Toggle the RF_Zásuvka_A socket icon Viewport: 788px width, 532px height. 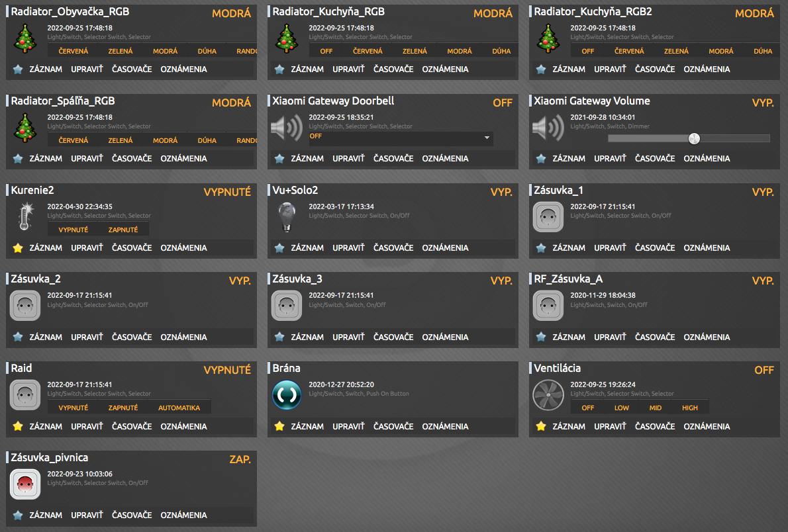[x=548, y=306]
